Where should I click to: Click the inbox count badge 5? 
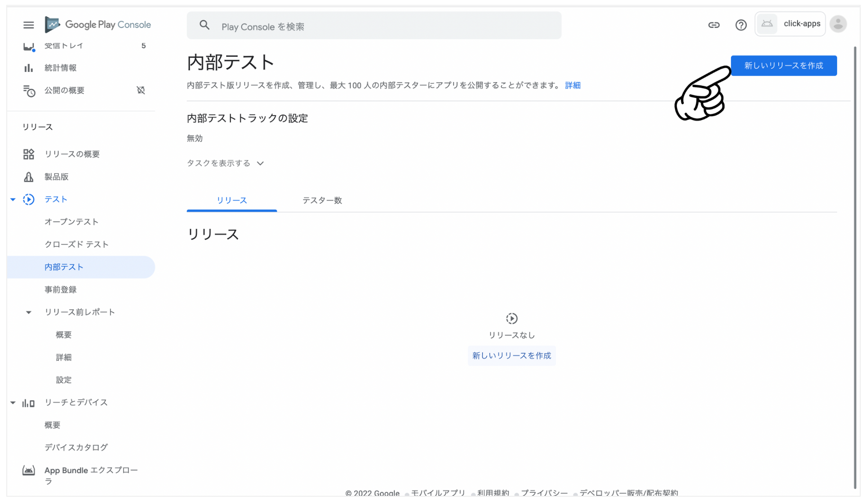coord(143,46)
